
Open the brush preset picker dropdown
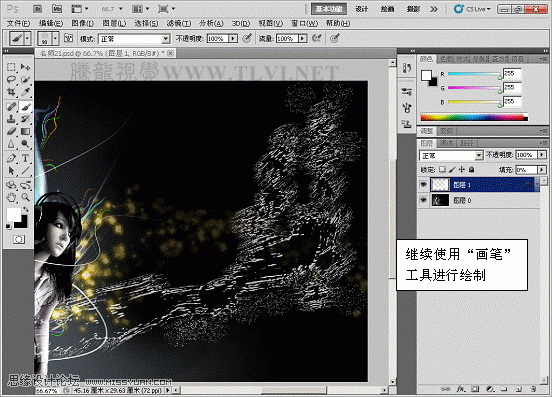pyautogui.click(x=55, y=38)
